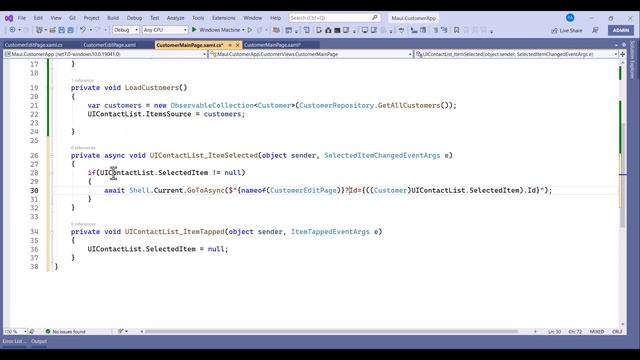Undo the last edit with Undo icon
Screen dimensions: 640x360
tap(83, 30)
